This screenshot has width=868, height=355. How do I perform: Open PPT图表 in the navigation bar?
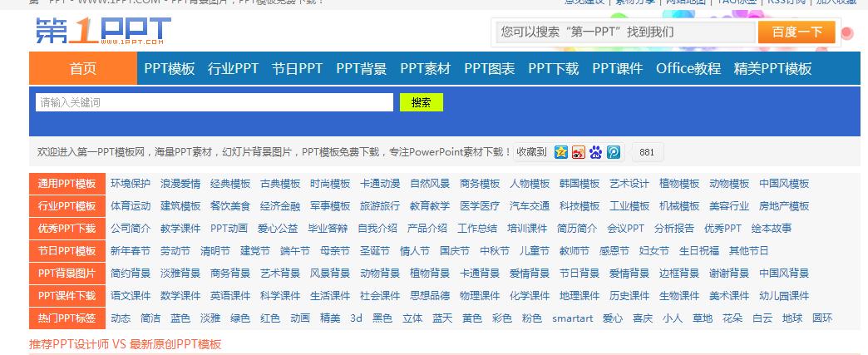pos(490,69)
